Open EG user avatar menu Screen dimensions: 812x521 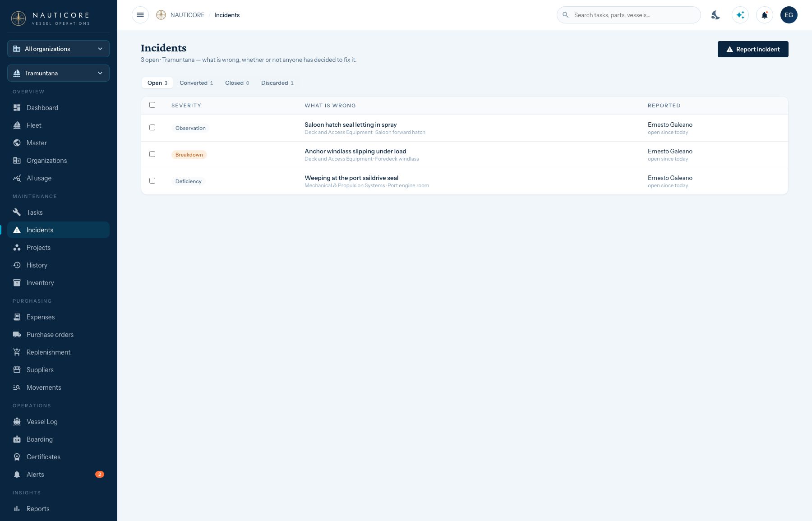(789, 15)
